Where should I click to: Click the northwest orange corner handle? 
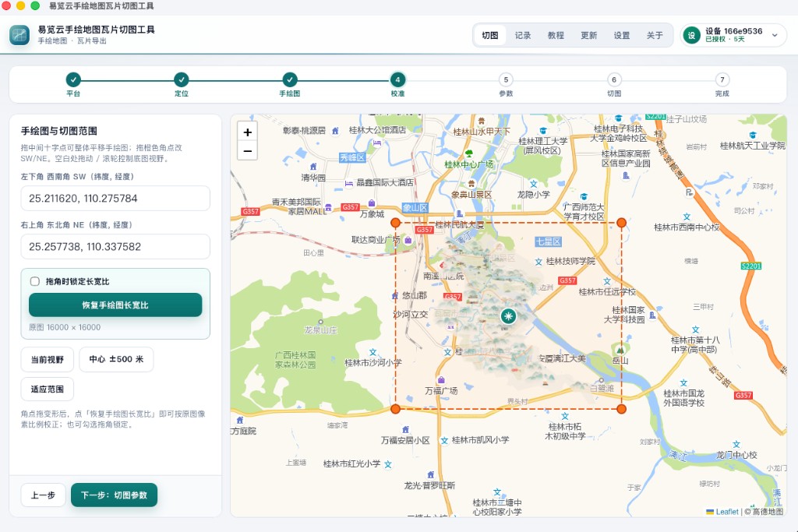[395, 223]
